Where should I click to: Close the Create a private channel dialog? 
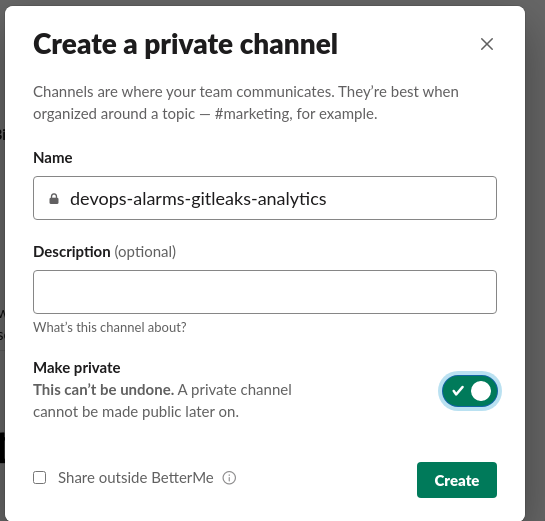[487, 44]
